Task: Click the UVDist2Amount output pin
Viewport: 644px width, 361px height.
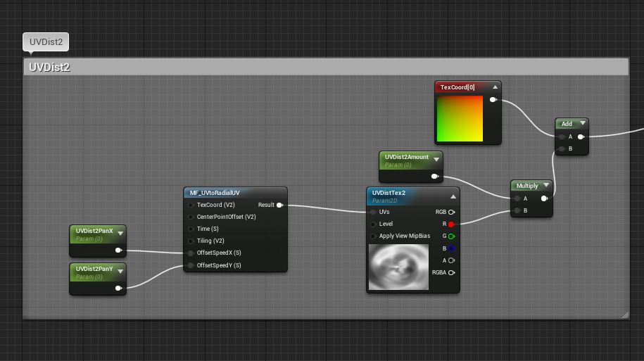Action: click(x=434, y=177)
